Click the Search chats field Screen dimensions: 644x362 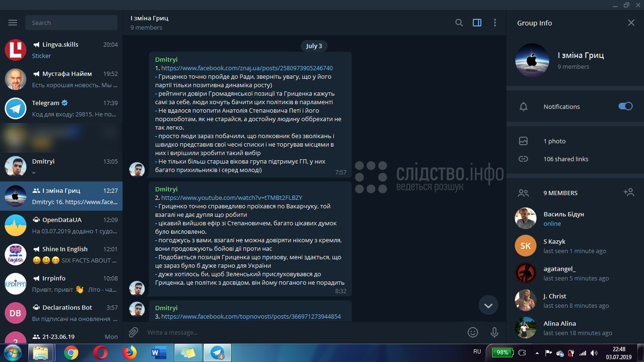click(x=72, y=23)
